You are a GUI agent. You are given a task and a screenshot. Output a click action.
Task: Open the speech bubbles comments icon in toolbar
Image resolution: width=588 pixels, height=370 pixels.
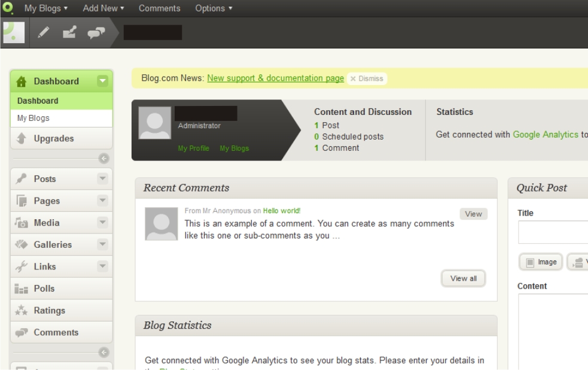pyautogui.click(x=96, y=33)
